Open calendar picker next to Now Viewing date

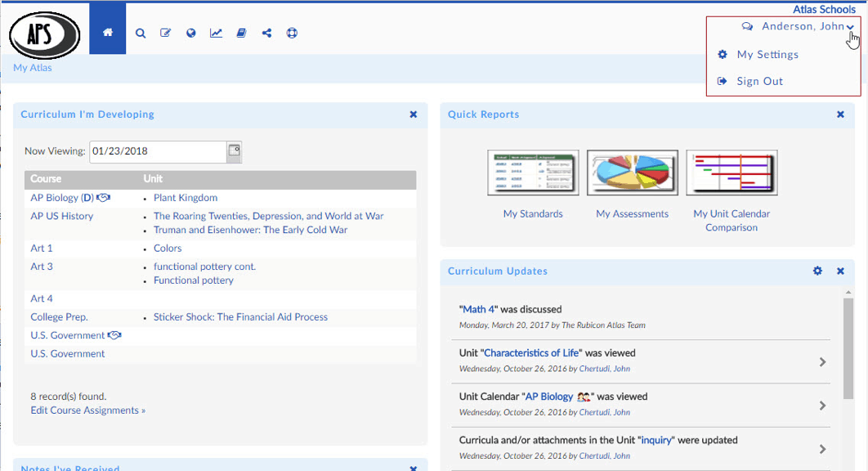(234, 151)
